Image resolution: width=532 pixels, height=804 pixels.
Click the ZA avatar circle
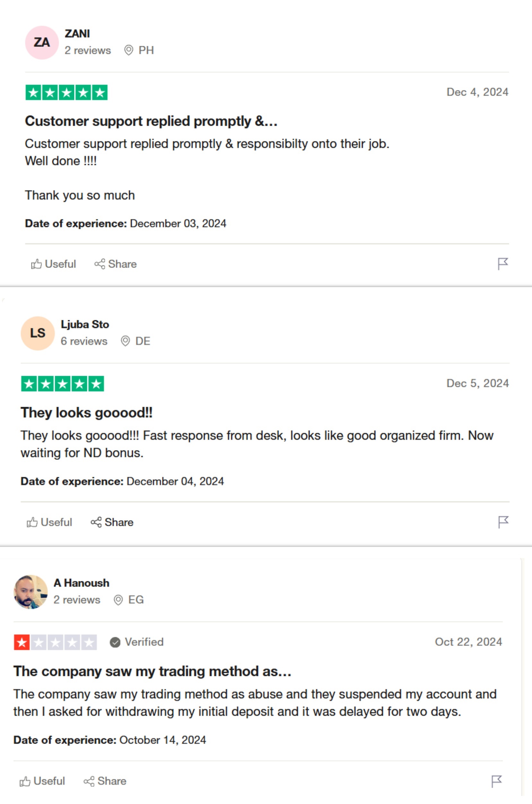42,43
